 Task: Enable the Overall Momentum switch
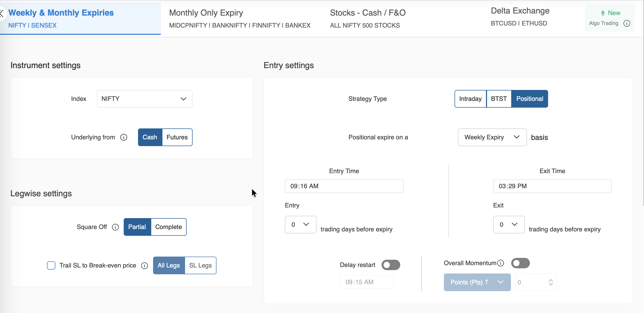point(520,263)
